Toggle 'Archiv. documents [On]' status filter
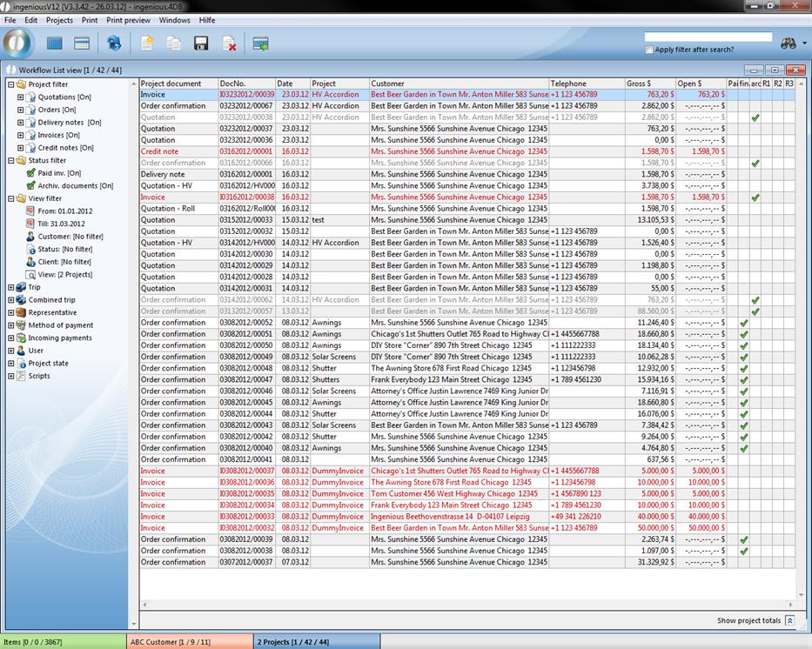This screenshot has height=649, width=812. [31, 185]
